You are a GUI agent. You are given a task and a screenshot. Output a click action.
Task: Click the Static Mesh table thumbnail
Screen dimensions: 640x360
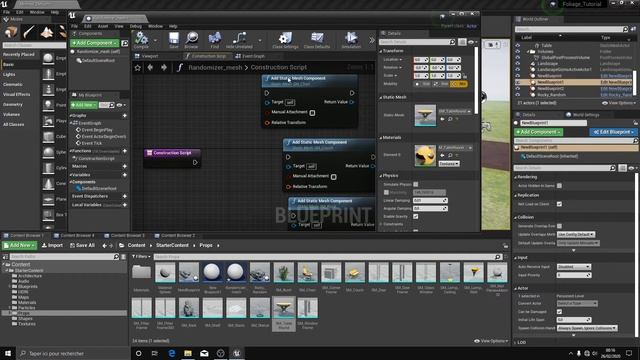pyautogui.click(x=425, y=115)
